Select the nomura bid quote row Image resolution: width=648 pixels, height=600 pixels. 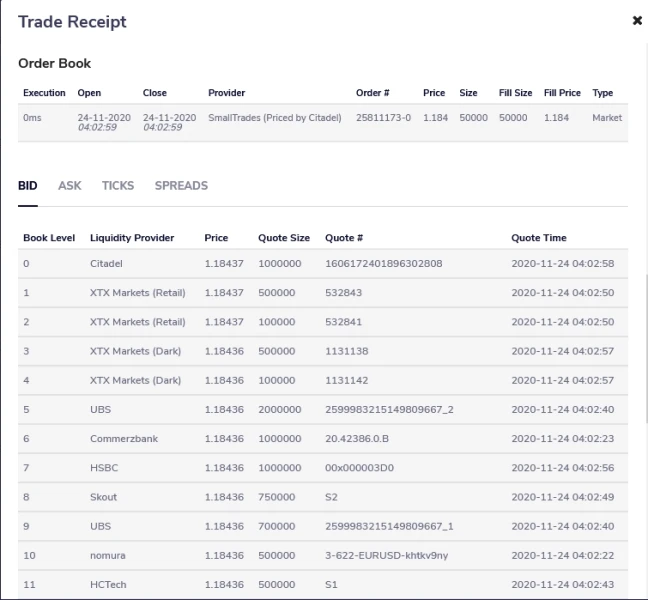[105, 554]
